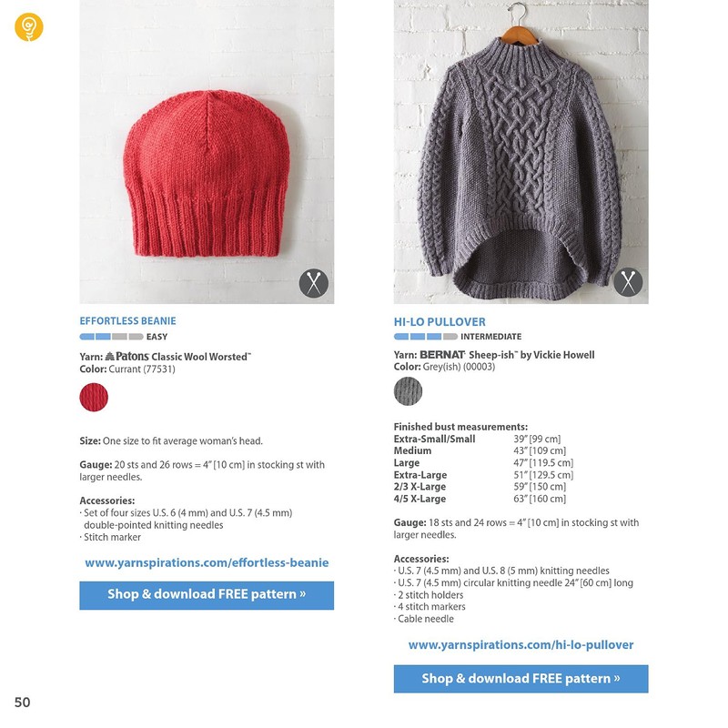Click the knitting needles icon on pullover photo
Screen dimensions: 728x728
click(628, 282)
